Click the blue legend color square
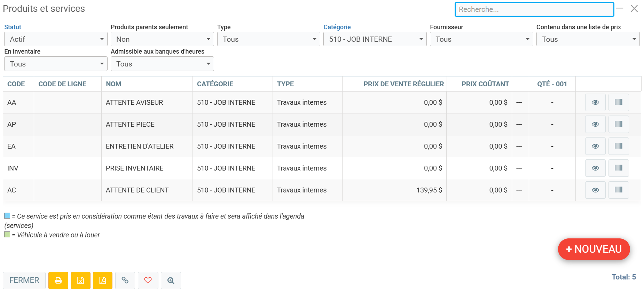The image size is (644, 292). pyautogui.click(x=7, y=216)
